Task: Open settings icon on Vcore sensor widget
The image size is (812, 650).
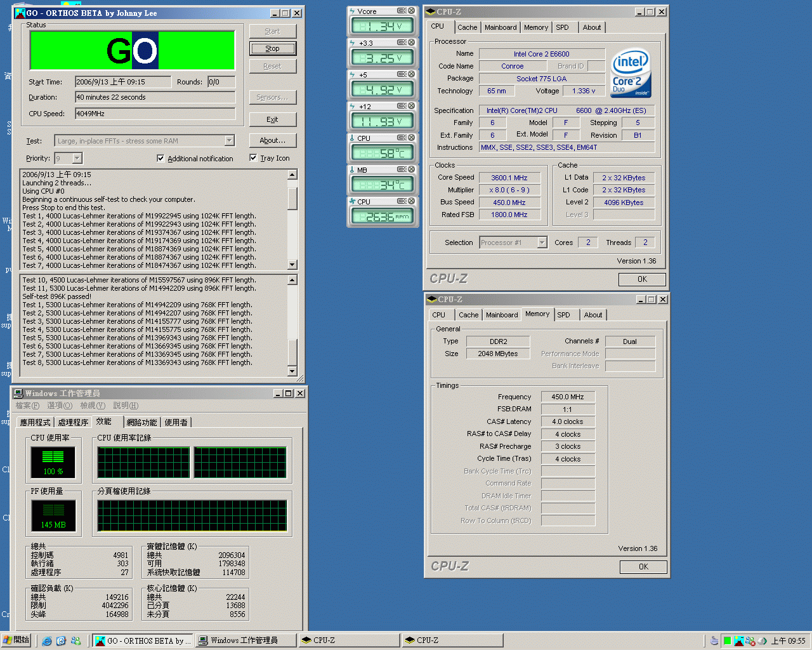Action: (x=402, y=11)
